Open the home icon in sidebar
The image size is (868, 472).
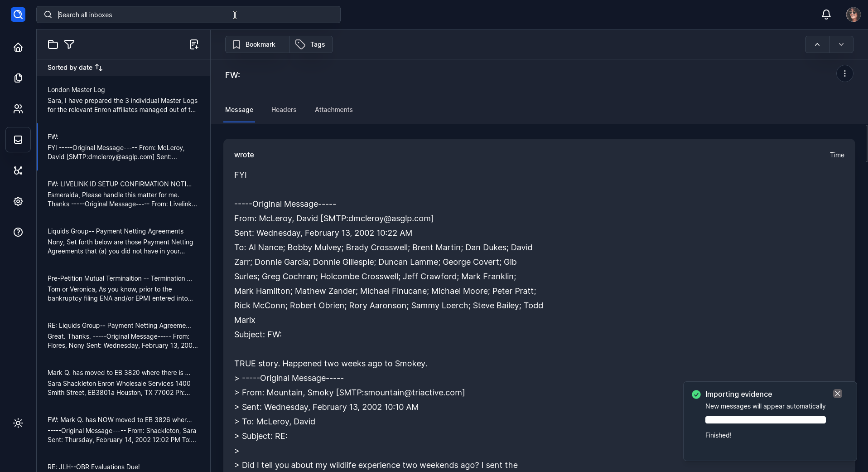point(18,47)
